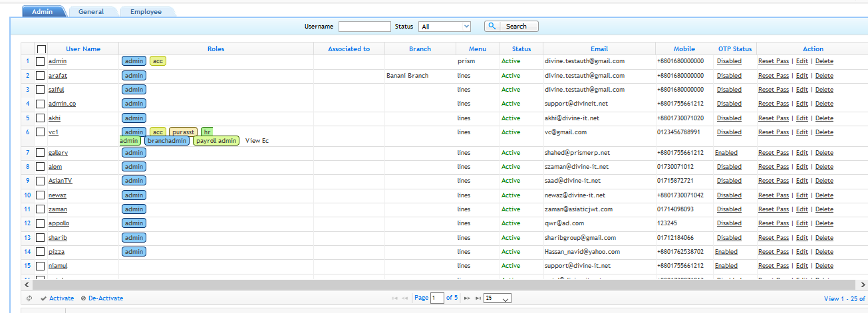
Task: Open the rows-per-page dropdown showing 25
Action: (498, 298)
